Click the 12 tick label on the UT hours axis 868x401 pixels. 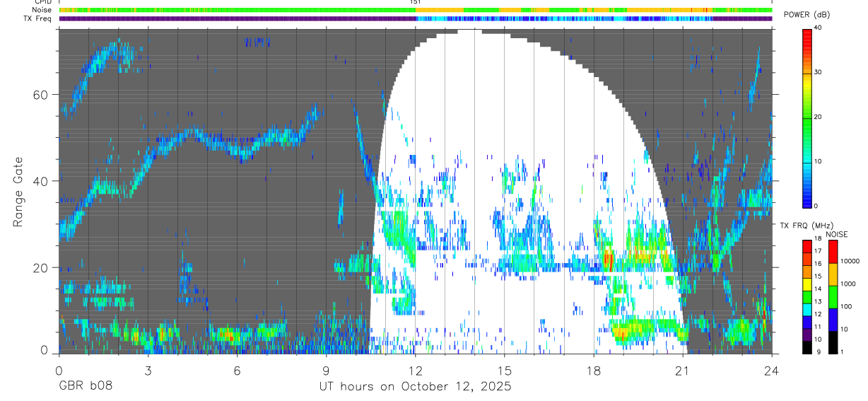pyautogui.click(x=416, y=370)
